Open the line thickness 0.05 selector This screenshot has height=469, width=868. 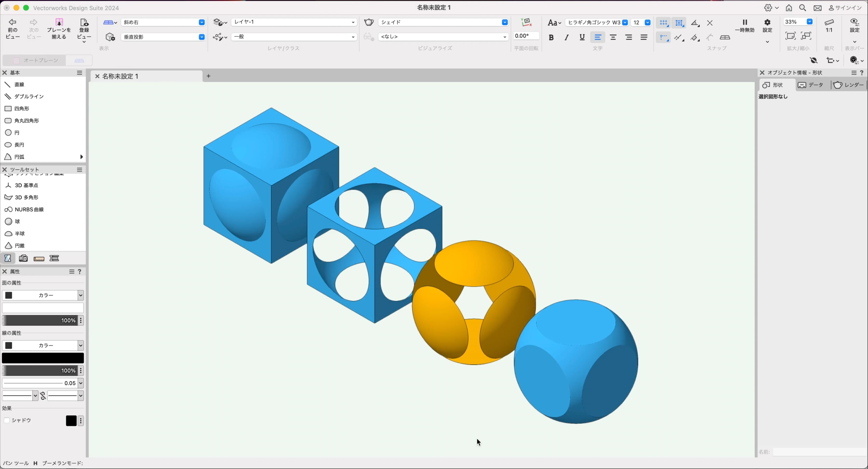43,383
